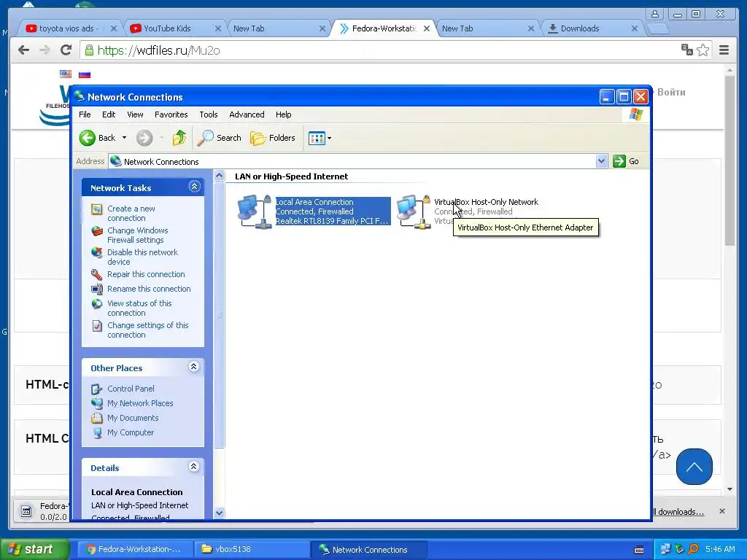Click the US flag language icon
747x560 pixels.
[x=65, y=74]
